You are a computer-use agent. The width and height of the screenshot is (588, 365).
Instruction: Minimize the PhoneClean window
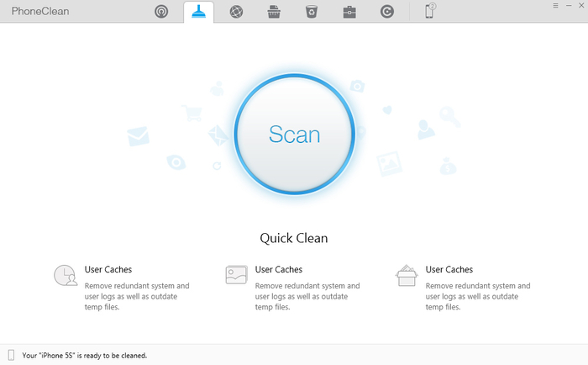567,5
